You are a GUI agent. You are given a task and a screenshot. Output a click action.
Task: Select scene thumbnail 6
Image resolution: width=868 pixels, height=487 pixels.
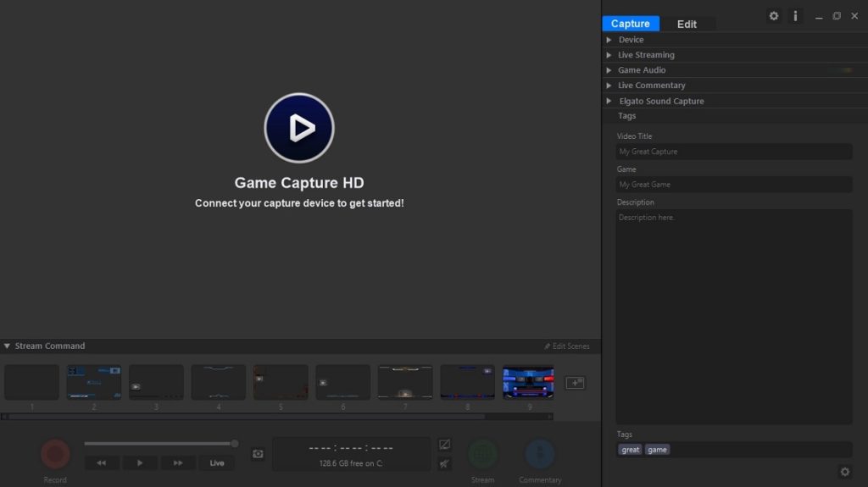(x=343, y=382)
